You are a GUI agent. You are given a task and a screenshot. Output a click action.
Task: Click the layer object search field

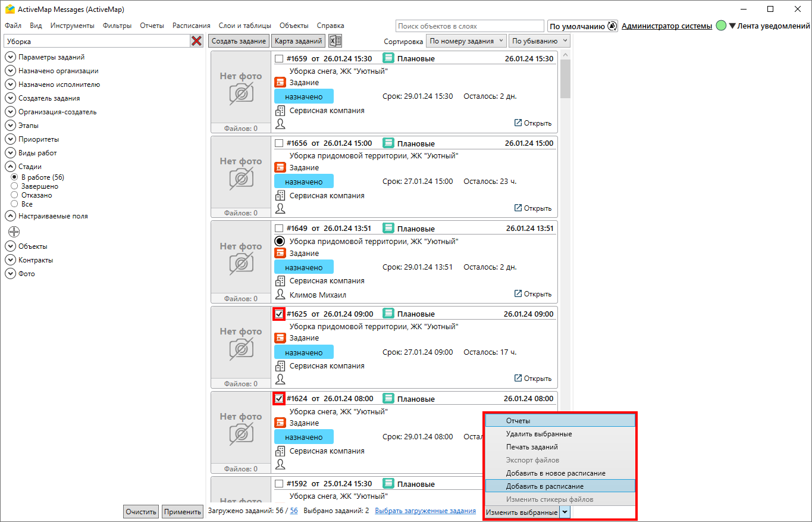coord(469,26)
